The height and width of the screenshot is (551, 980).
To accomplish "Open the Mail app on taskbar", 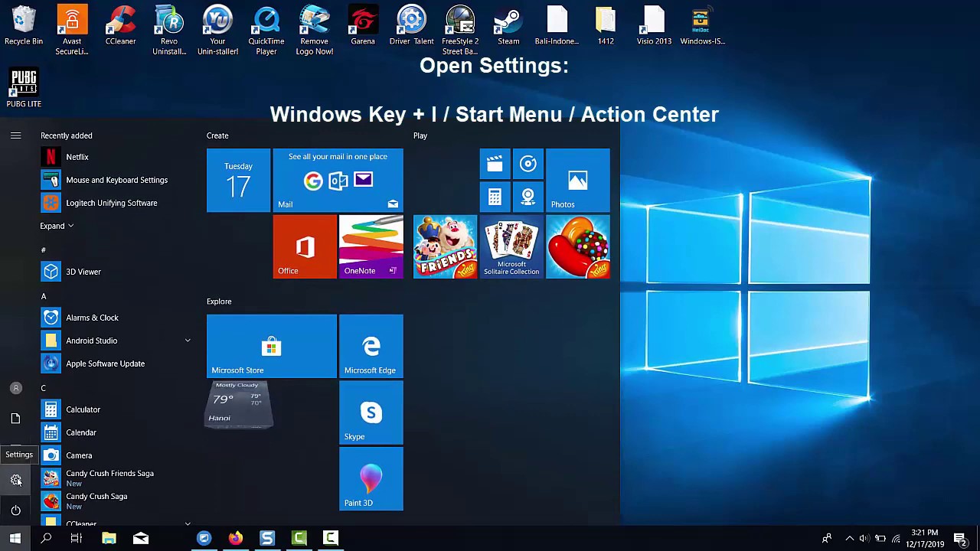I will click(141, 538).
